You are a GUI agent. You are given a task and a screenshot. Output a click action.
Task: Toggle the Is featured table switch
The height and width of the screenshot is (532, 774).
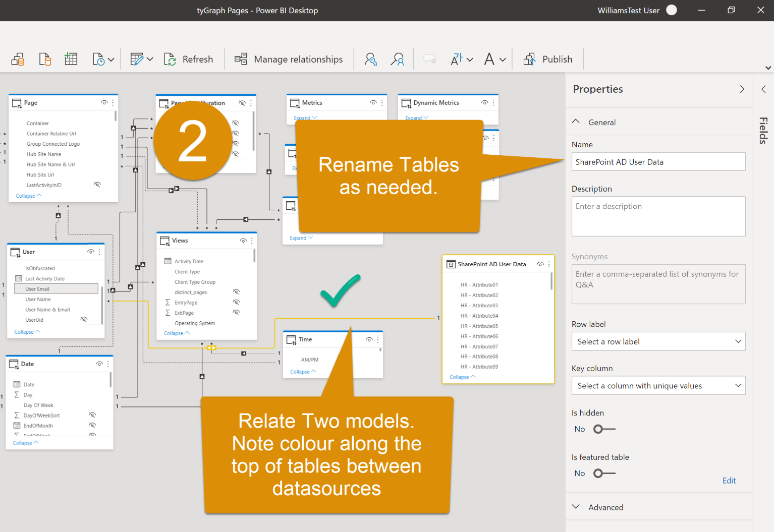pos(604,474)
